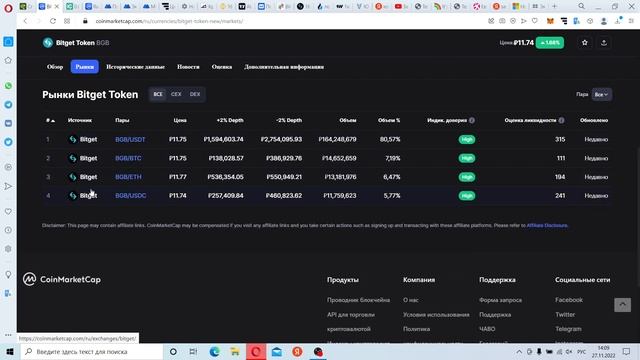Expand the pair 'Все' dropdown
Screen dimensions: 640x360
click(x=602, y=94)
